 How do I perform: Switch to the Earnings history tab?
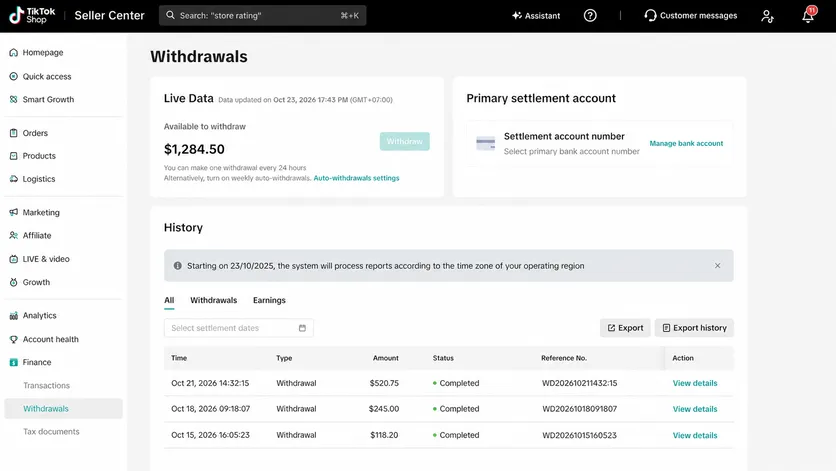(x=269, y=300)
